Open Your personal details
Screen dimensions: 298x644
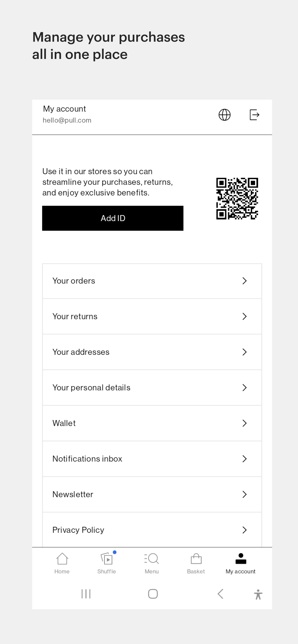coord(152,387)
